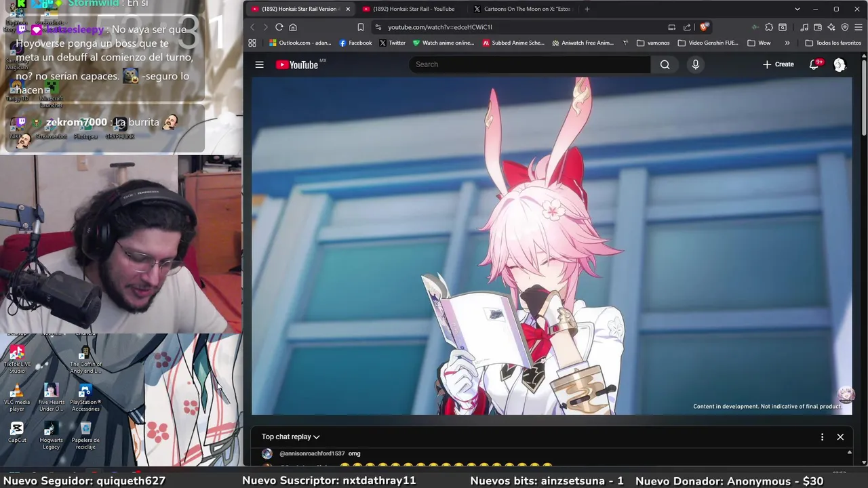Switch to the Cartoons On The Moon tab
868x488 pixels.
(x=522, y=9)
